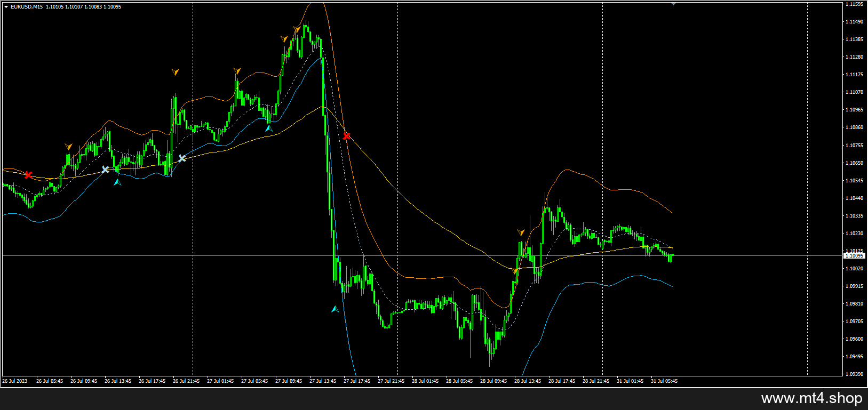The image size is (868, 410).
Task: Click the 26 Jul 2023 date label
Action: point(15,381)
